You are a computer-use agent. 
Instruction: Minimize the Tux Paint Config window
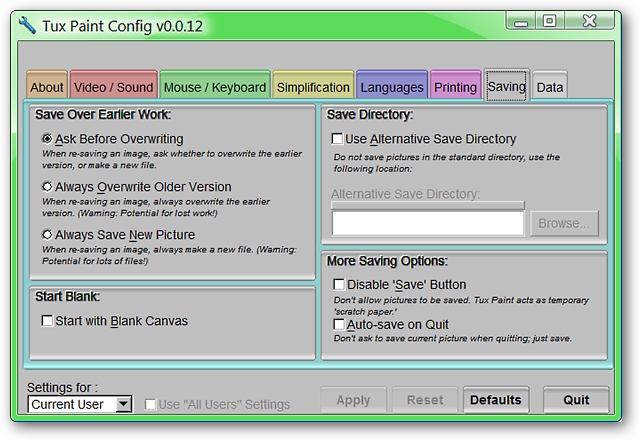point(521,21)
